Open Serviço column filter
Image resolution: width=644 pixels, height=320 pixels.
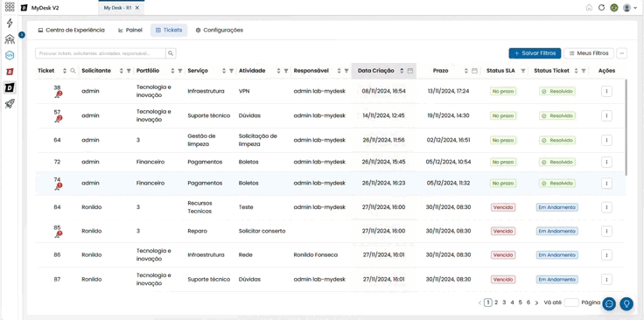coord(231,71)
